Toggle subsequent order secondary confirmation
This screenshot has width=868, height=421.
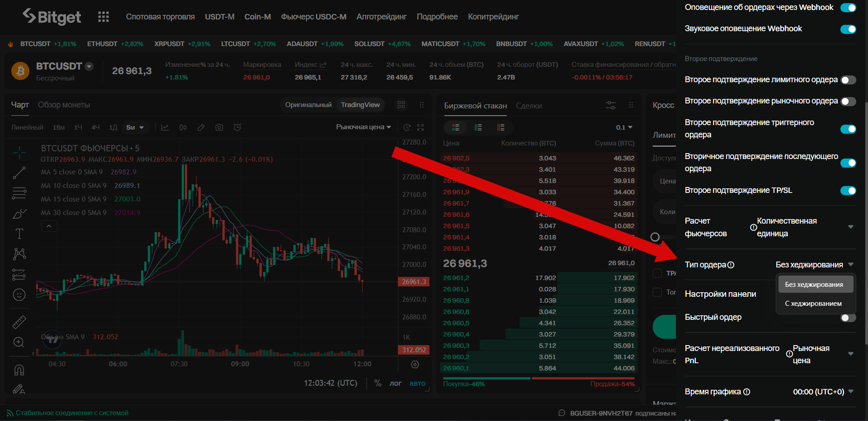coord(848,163)
